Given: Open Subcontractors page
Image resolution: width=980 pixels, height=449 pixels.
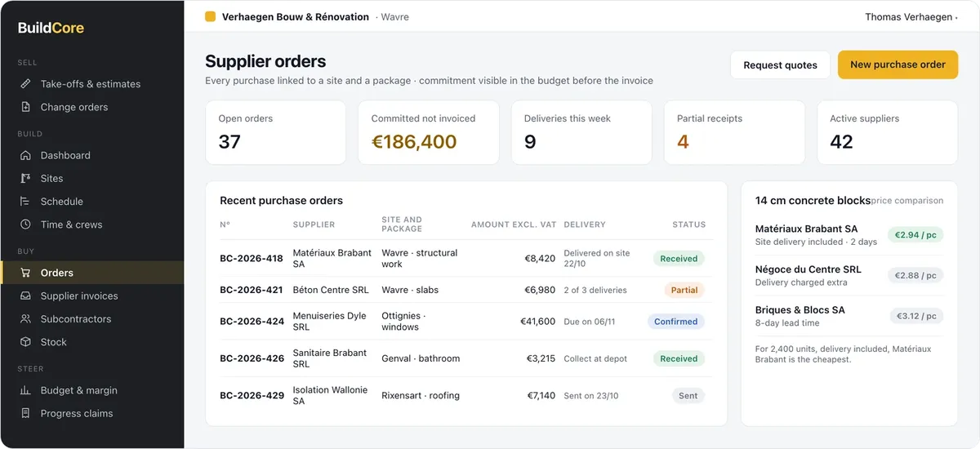Looking at the screenshot, I should click(91, 319).
